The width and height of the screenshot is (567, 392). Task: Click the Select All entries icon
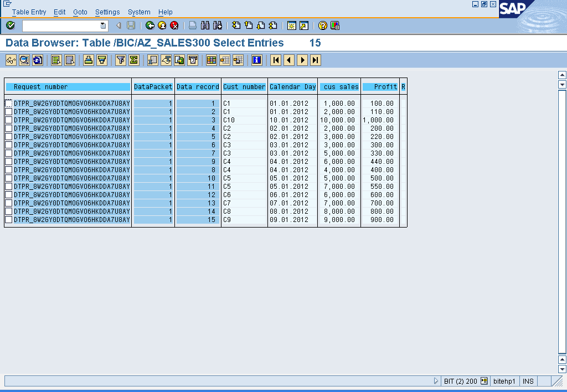[x=56, y=60]
